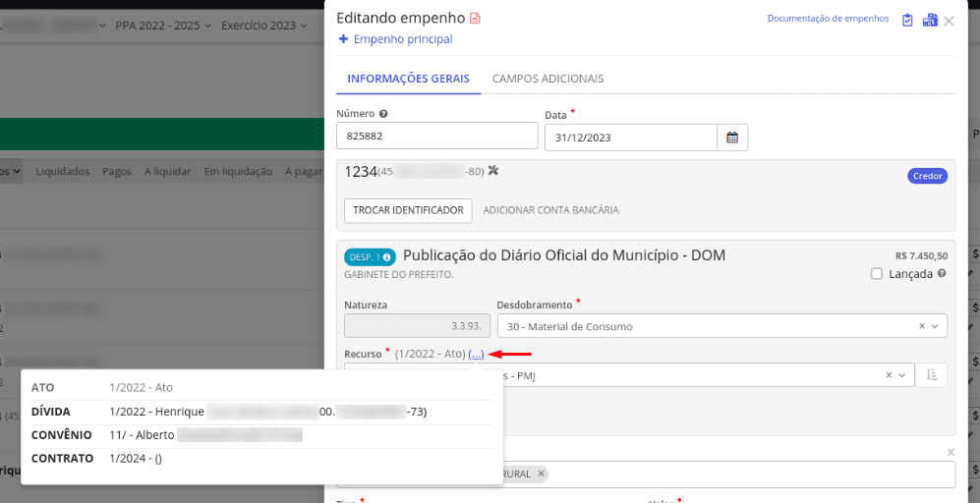Toggle the Lançada checkbox
Viewport: 980px width, 503px height.
coord(877,274)
